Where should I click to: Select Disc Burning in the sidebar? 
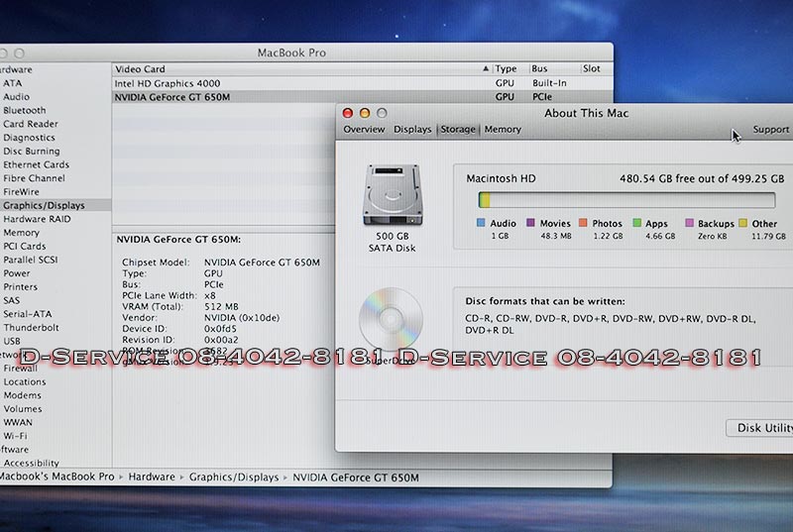pos(32,151)
